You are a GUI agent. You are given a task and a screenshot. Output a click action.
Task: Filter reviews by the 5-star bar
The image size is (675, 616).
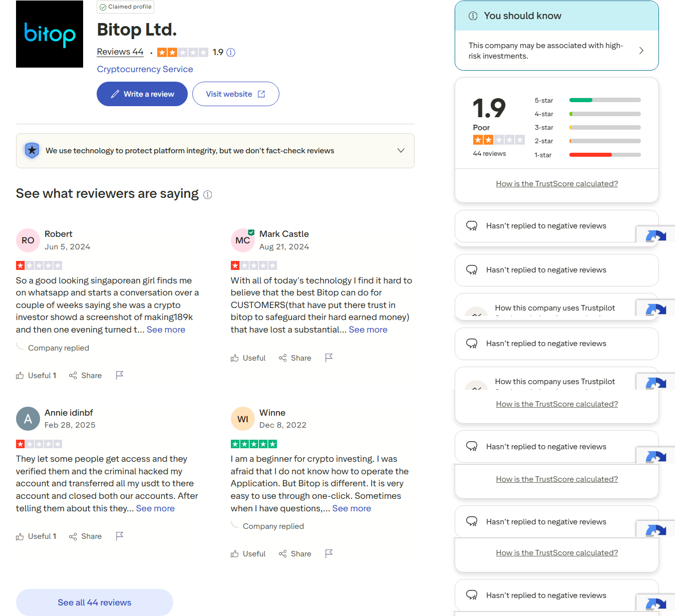[605, 100]
